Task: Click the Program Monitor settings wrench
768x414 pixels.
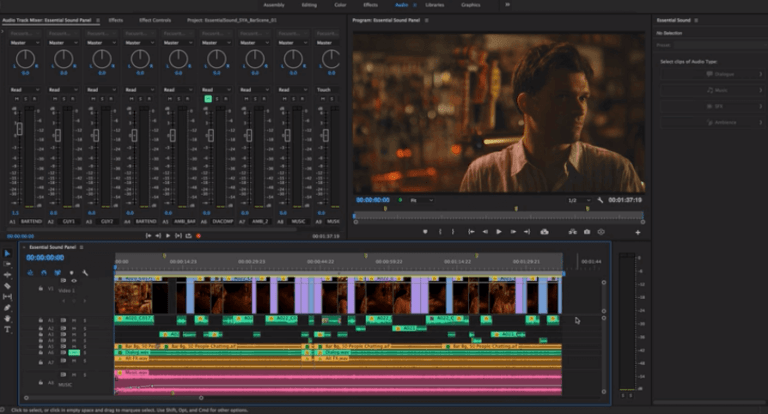Action: pos(600,200)
